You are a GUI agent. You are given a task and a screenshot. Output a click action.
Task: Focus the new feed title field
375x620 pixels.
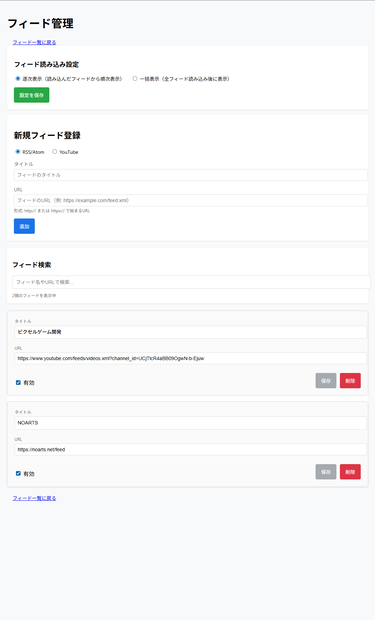[191, 175]
